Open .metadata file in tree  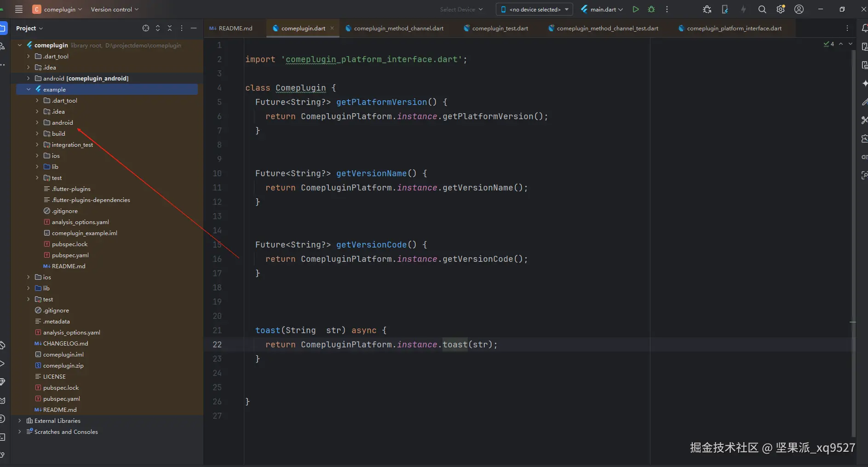(x=57, y=321)
